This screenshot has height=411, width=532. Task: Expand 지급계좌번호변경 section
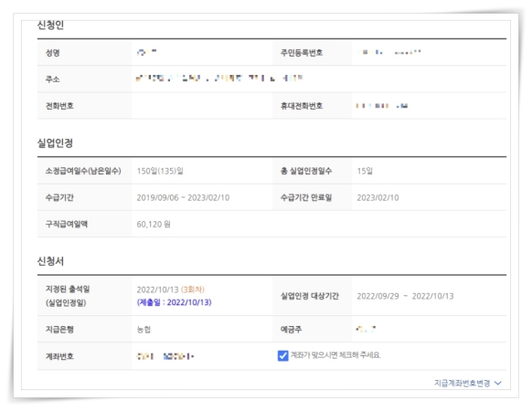tap(467, 384)
